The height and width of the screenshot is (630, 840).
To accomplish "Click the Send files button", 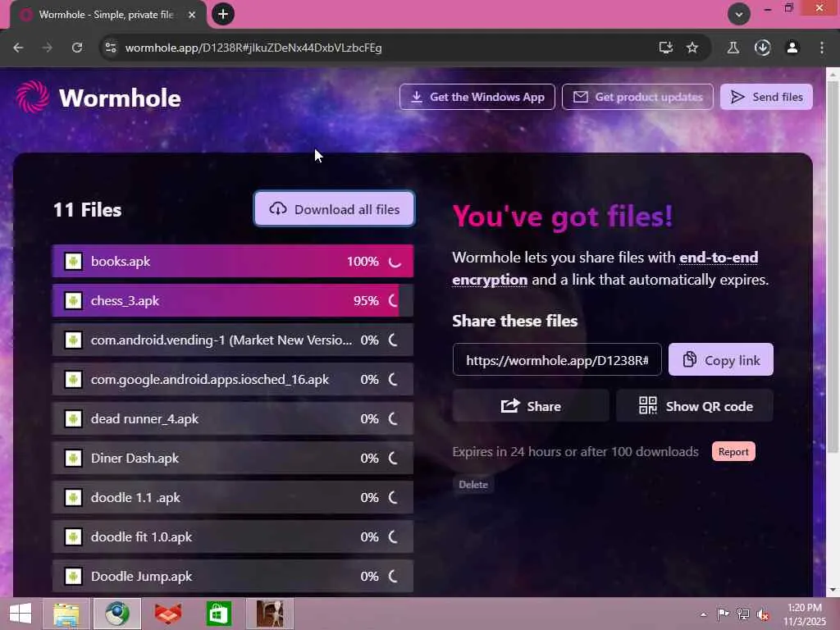I will (x=766, y=97).
